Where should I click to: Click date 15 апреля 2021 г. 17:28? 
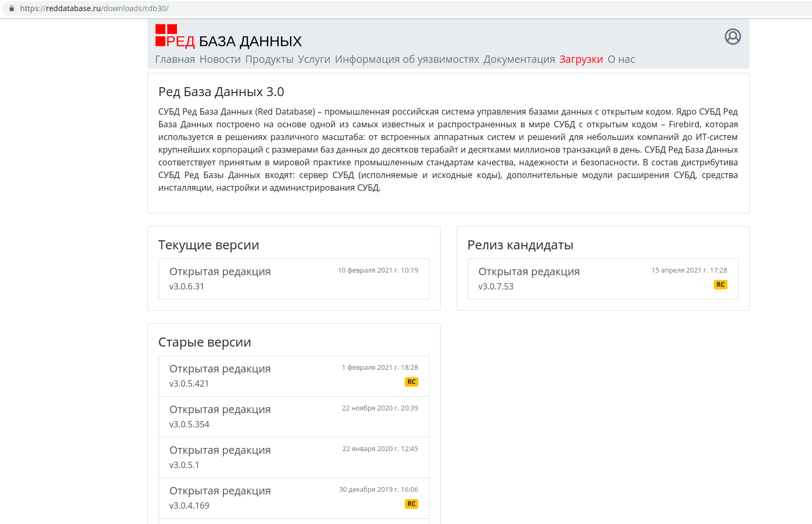pyautogui.click(x=689, y=270)
